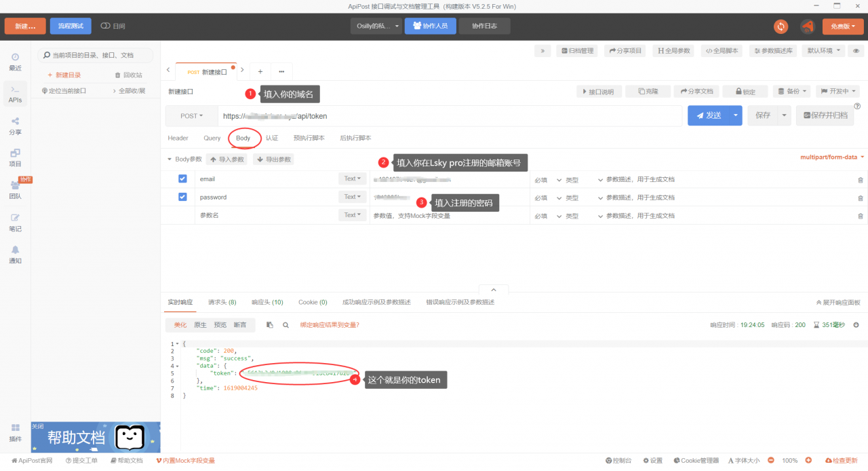Switch to the 请求头 (8) tab
The height and width of the screenshot is (471, 868).
[222, 302]
